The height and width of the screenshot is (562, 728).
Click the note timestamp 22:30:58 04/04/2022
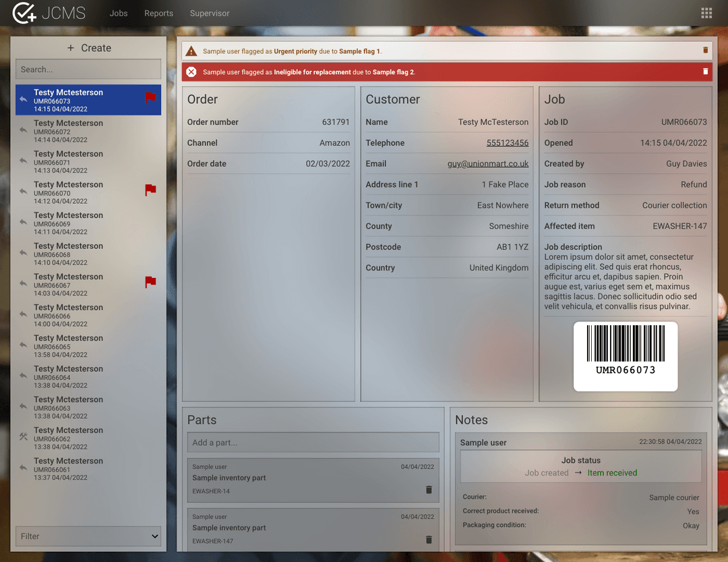pyautogui.click(x=670, y=442)
